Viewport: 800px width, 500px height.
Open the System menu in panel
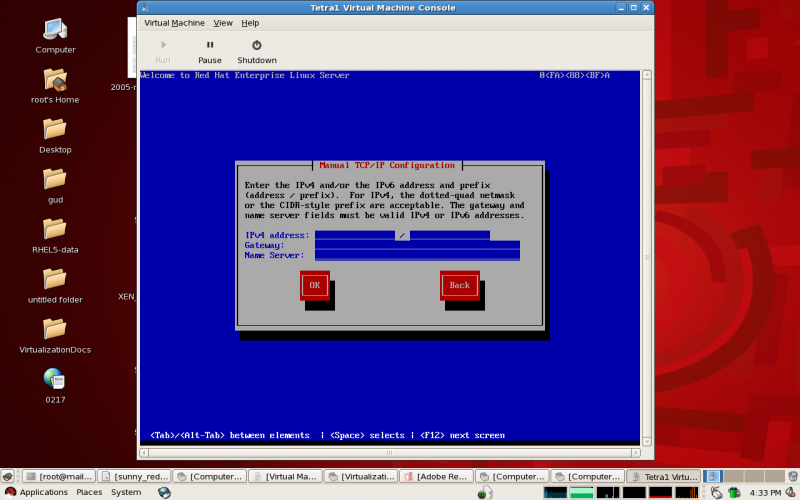click(x=126, y=492)
